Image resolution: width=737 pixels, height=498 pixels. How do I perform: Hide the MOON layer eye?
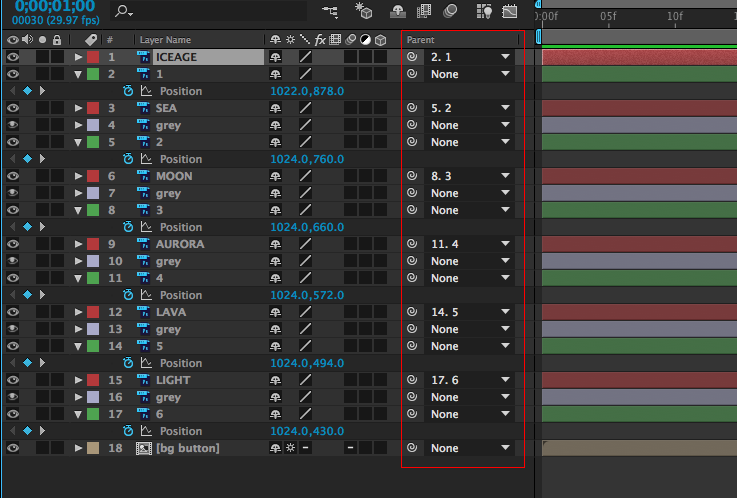(13, 176)
